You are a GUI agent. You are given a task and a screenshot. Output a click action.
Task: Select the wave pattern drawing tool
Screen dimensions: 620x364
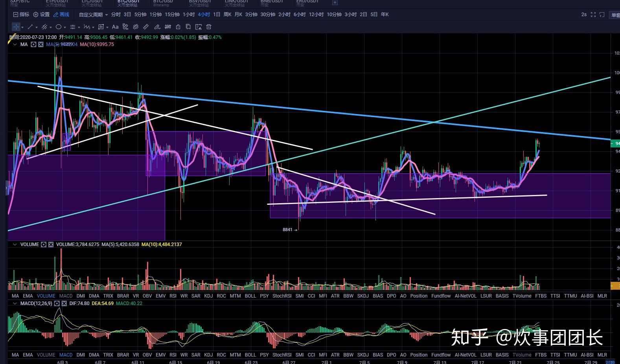pos(87,27)
